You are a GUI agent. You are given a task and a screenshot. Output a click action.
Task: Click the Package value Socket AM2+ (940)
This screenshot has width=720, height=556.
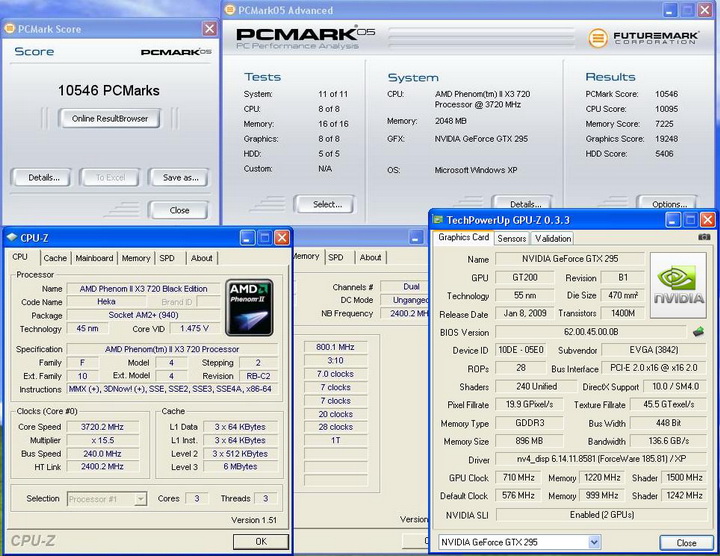[x=143, y=315]
